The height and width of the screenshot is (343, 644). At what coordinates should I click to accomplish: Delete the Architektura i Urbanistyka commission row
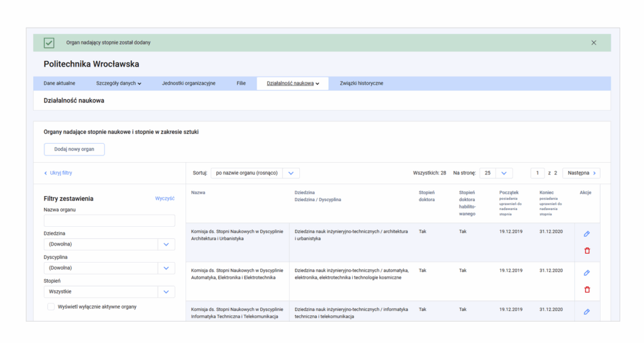click(x=587, y=251)
